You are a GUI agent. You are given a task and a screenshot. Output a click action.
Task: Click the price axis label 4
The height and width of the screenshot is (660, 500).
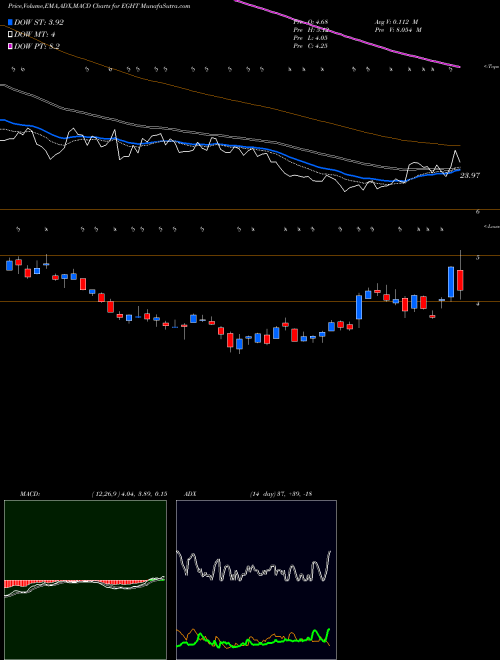point(478,303)
